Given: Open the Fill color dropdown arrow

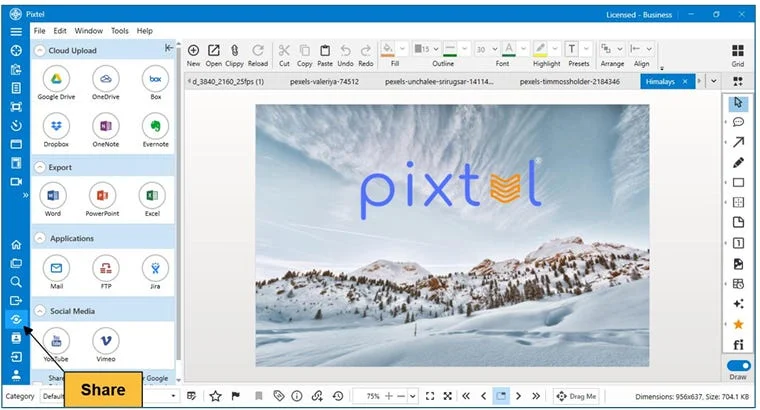Looking at the screenshot, I should tap(402, 49).
